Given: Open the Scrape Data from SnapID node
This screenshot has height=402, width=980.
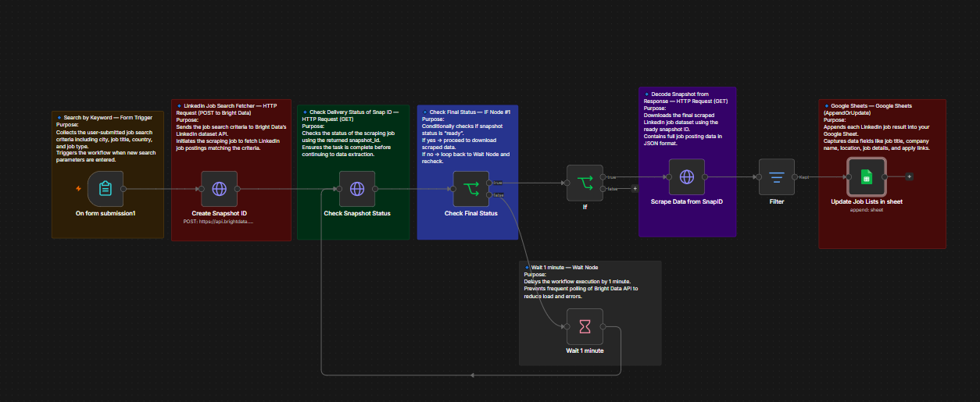Looking at the screenshot, I should [x=687, y=176].
